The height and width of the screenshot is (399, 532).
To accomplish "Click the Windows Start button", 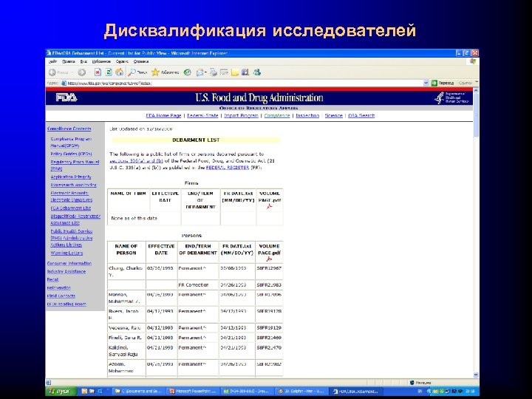I will [62, 391].
